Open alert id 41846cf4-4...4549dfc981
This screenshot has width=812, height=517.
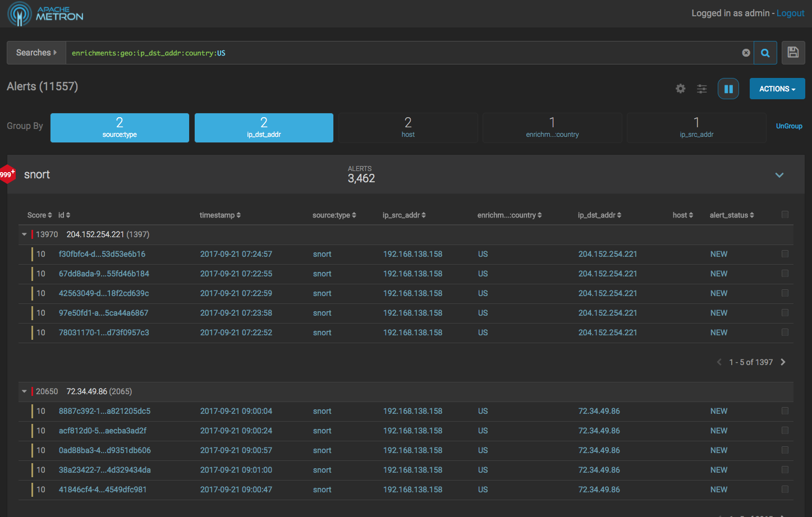click(103, 490)
